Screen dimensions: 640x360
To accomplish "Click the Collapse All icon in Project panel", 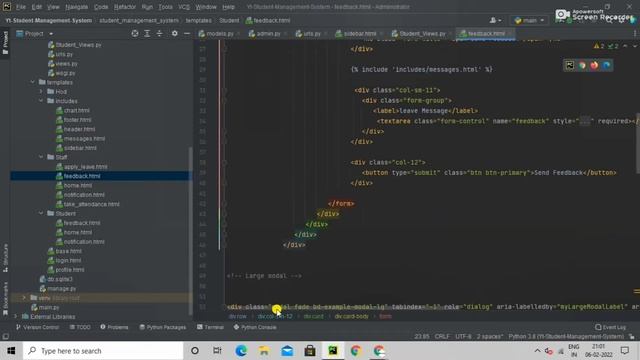I will tap(160, 33).
